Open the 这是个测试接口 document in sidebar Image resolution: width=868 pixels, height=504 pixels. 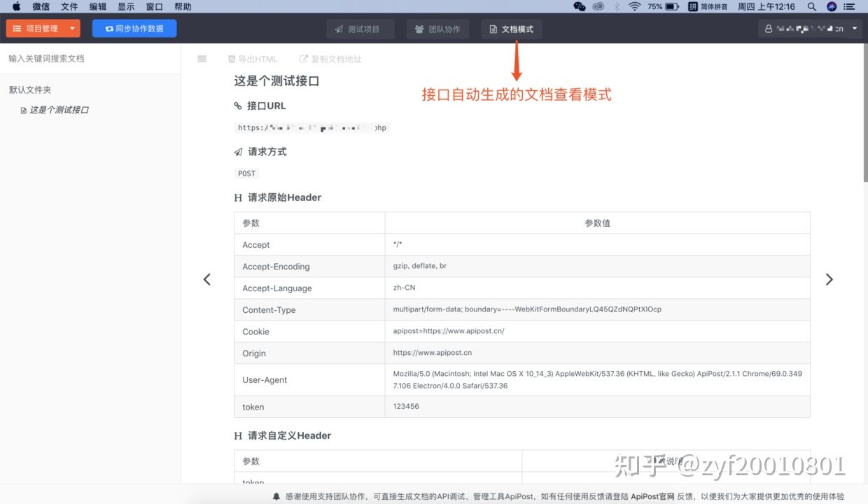55,110
